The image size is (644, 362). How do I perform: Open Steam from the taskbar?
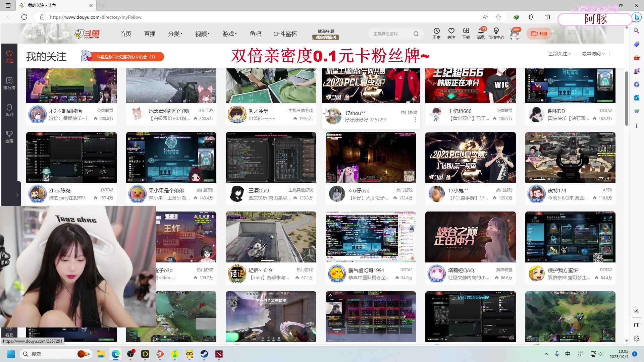point(204,354)
